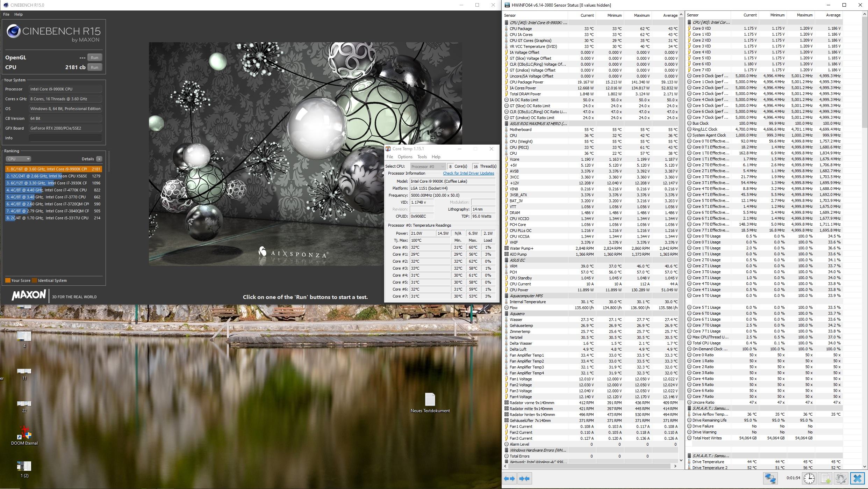
Task: Click icon beside Drive Remaining Life row
Action: pyautogui.click(x=689, y=420)
